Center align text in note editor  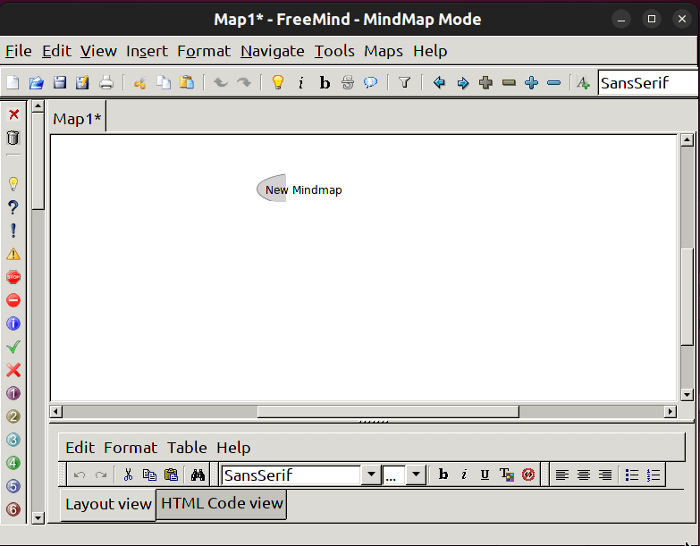tap(583, 475)
